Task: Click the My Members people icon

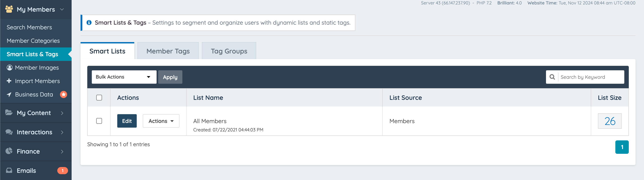Action: (9, 9)
